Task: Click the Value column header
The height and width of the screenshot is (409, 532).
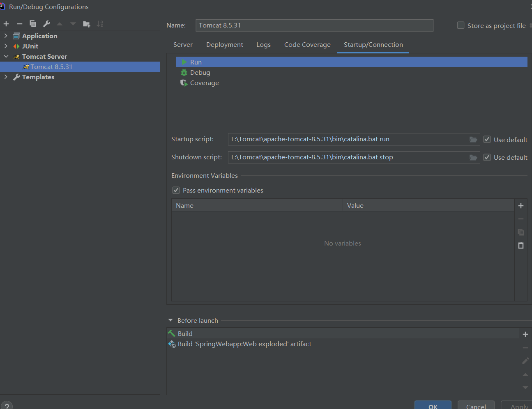Action: point(428,206)
